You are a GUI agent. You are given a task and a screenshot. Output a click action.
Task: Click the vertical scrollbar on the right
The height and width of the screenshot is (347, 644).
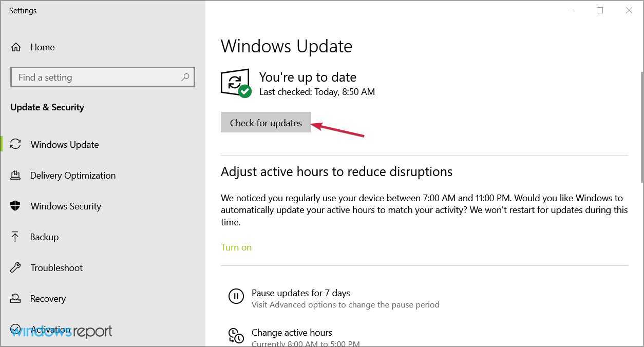tap(641, 127)
